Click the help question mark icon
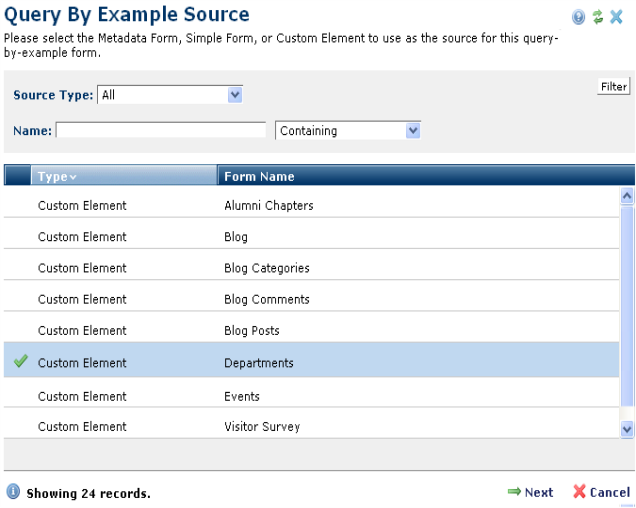 (578, 17)
